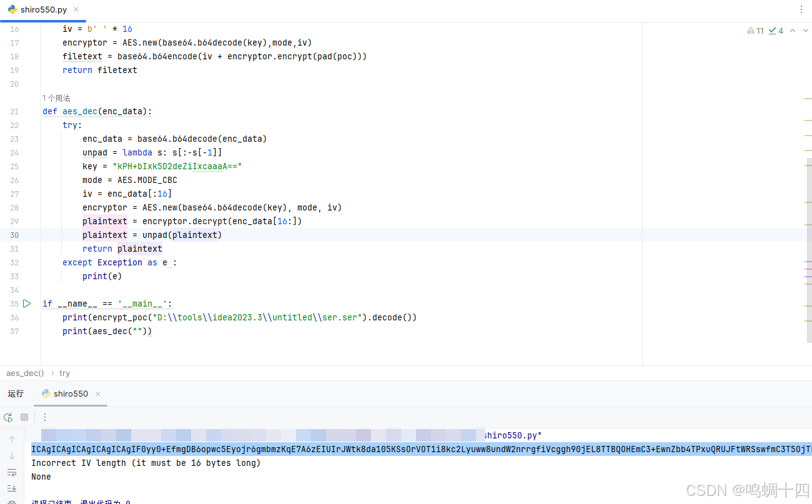Open the 运行 tool window label

point(16,393)
